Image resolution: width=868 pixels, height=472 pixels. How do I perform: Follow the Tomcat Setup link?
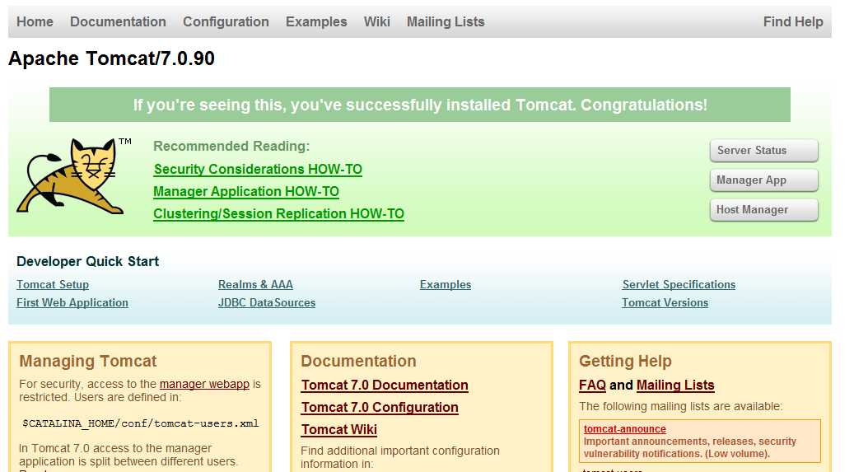coord(53,284)
